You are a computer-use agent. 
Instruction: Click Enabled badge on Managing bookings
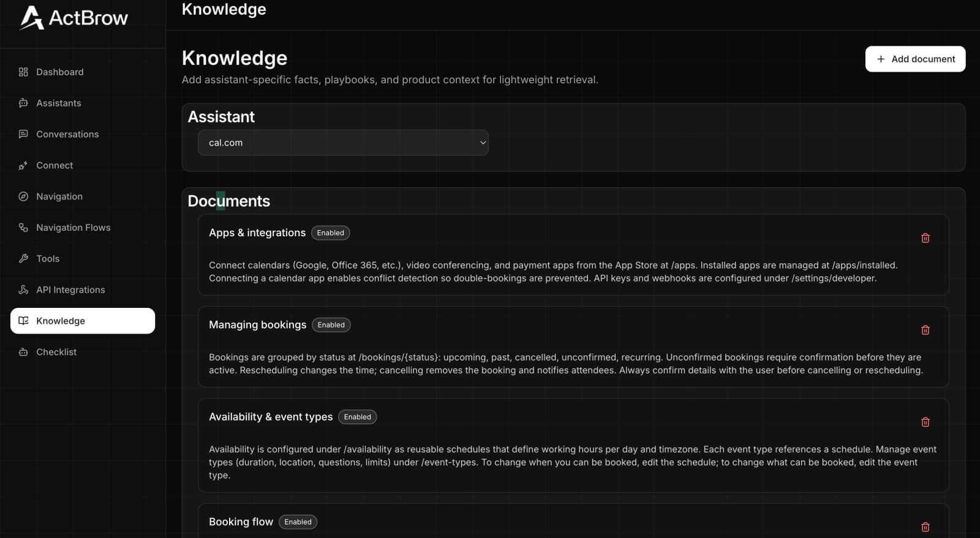pyautogui.click(x=331, y=325)
